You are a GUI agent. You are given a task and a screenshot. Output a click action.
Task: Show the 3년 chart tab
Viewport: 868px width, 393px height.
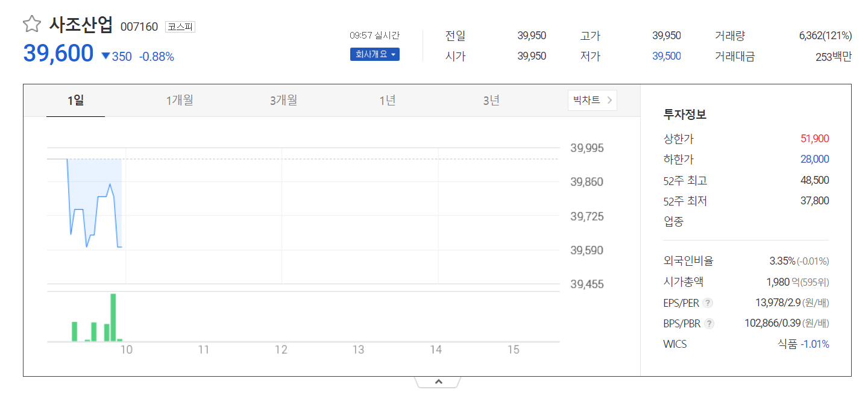[x=491, y=101]
